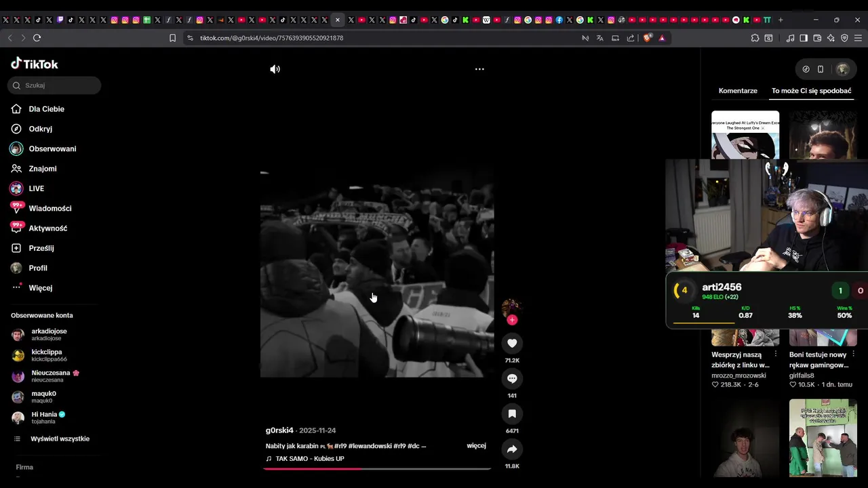Open the Brave Wallet icon
Image resolution: width=868 pixels, height=488 pixels.
(x=817, y=38)
